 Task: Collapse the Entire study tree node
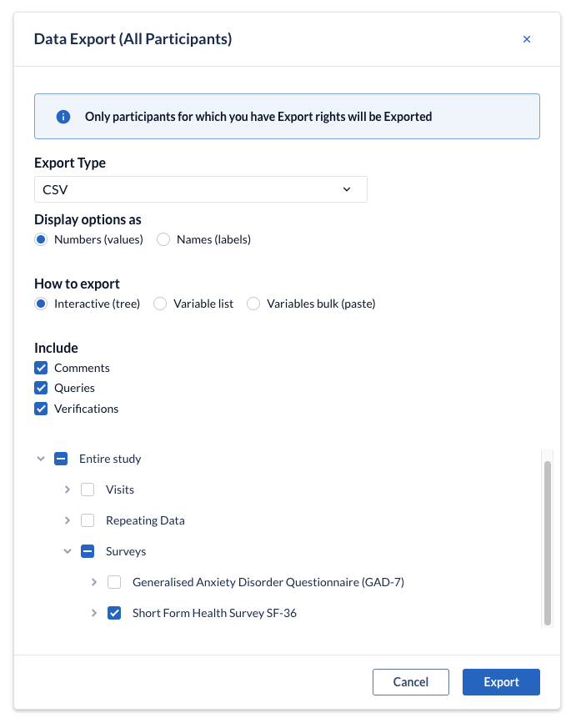[41, 459]
